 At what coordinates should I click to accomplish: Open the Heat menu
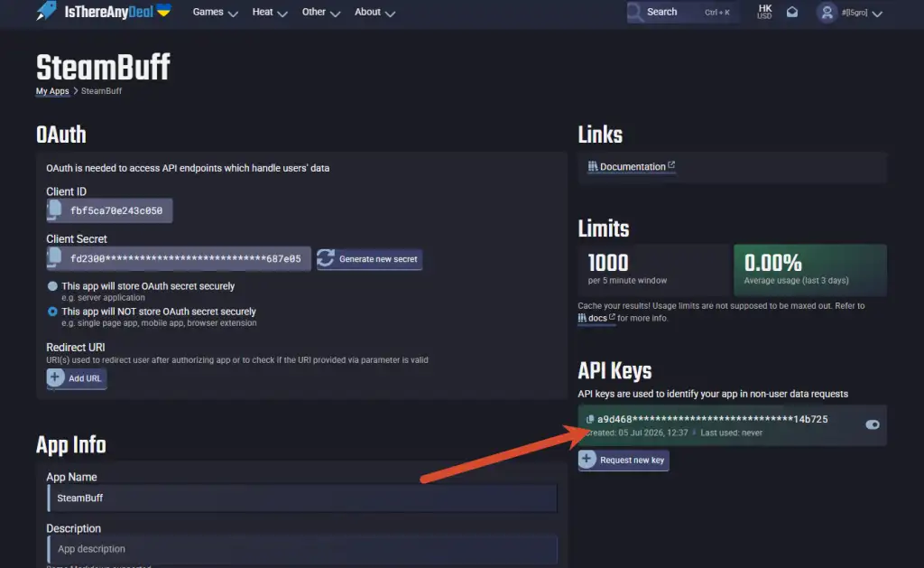269,13
